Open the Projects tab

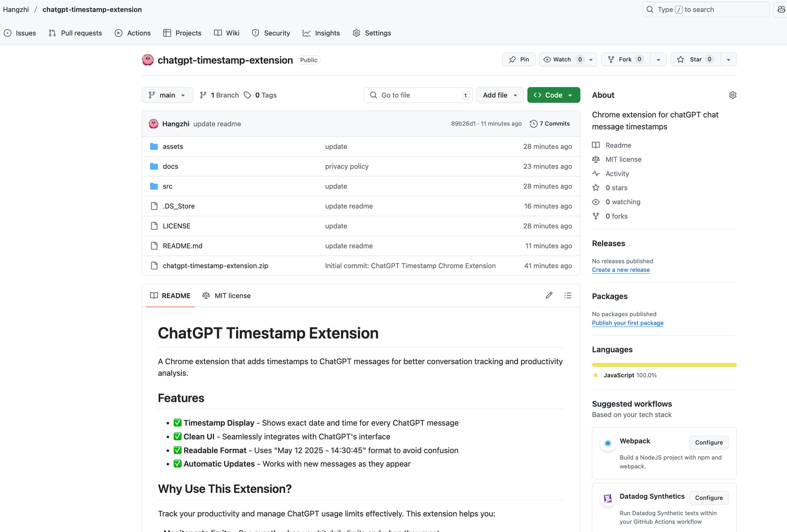tap(182, 33)
